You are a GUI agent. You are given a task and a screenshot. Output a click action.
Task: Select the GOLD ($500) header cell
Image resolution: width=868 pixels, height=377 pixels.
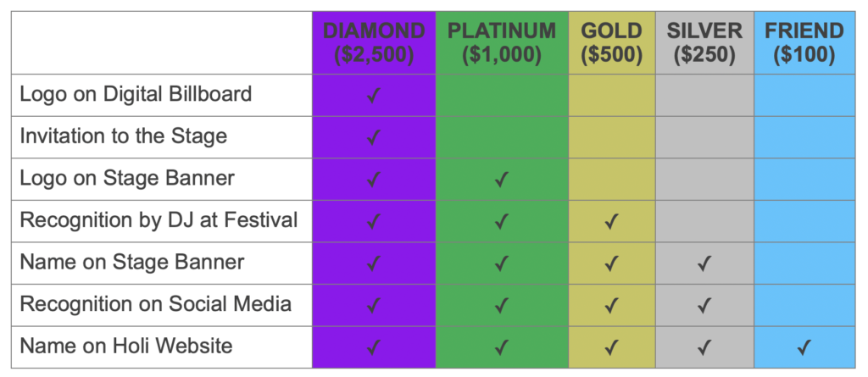pos(612,42)
